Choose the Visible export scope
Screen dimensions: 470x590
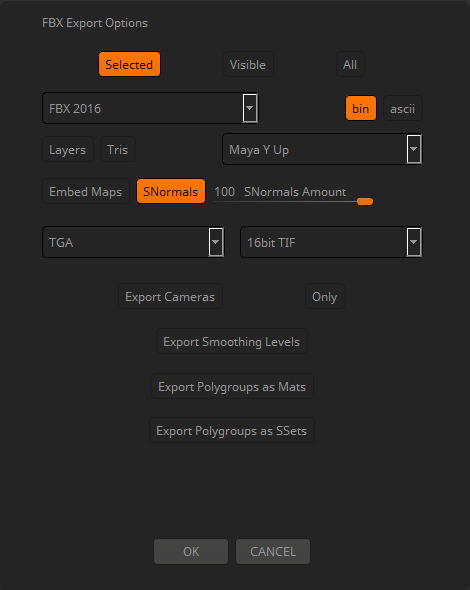pos(248,64)
